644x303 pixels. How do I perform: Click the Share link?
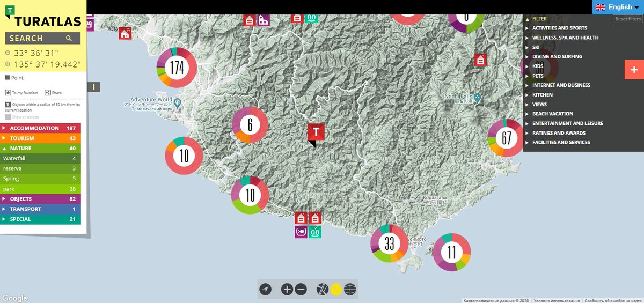[x=57, y=93]
